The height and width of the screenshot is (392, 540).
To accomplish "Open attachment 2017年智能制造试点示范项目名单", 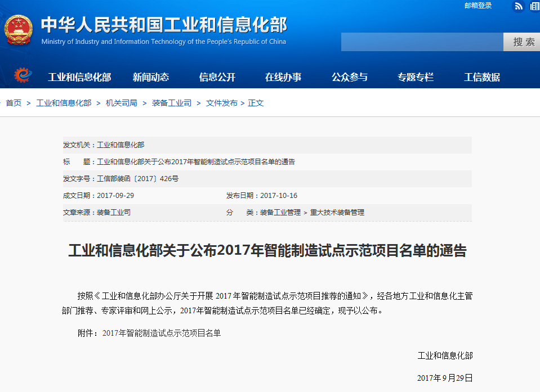I will (x=162, y=333).
